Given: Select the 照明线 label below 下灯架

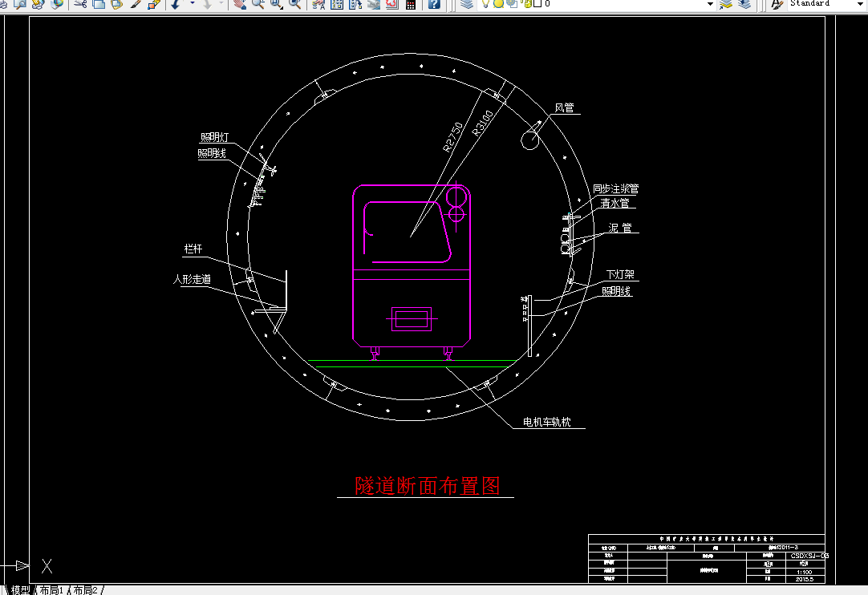Looking at the screenshot, I should pos(616,291).
